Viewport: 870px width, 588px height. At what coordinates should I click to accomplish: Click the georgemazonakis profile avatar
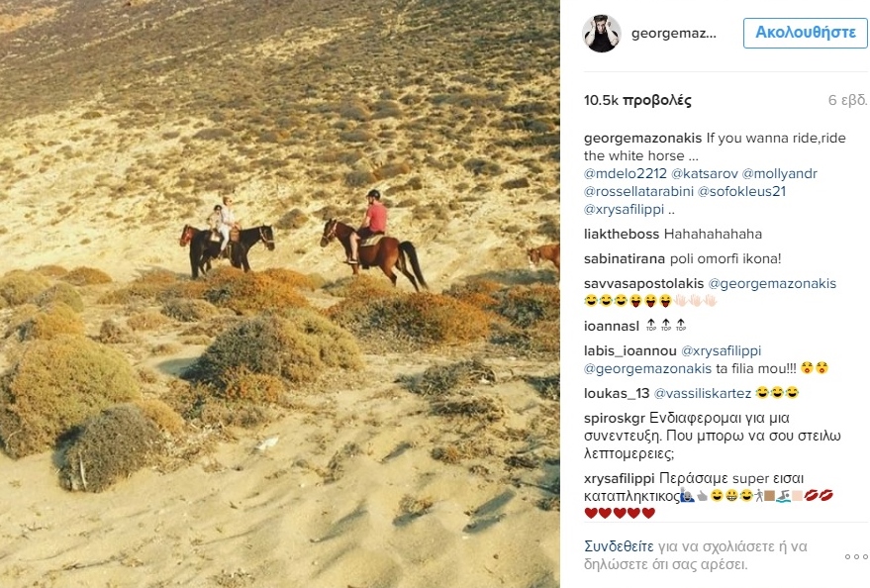(x=602, y=34)
